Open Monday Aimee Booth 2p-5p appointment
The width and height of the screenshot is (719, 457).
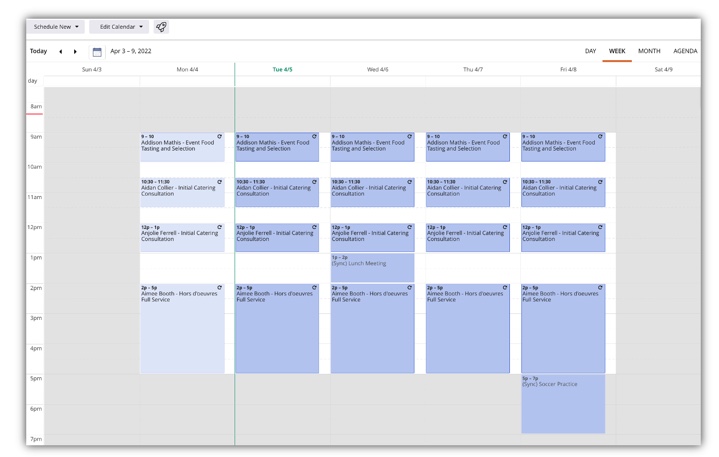[182, 328]
